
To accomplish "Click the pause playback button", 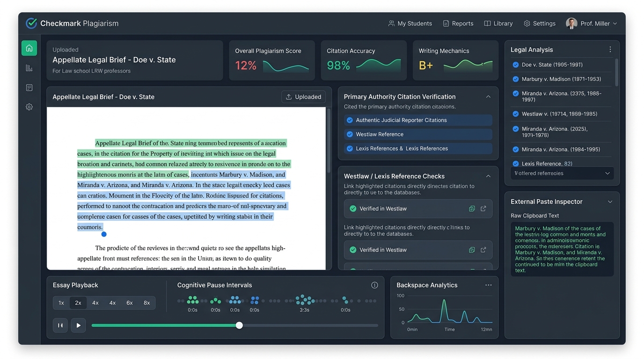I will pos(60,325).
